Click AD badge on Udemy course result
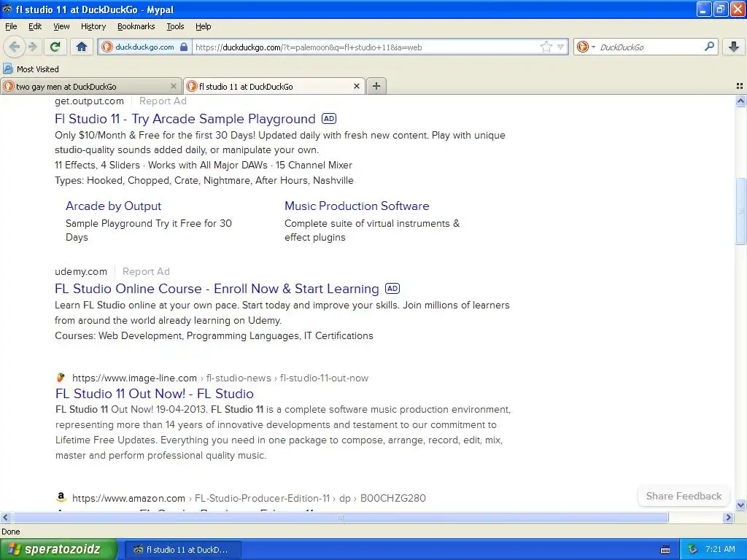Screen dimensions: 747x560 click(x=392, y=288)
